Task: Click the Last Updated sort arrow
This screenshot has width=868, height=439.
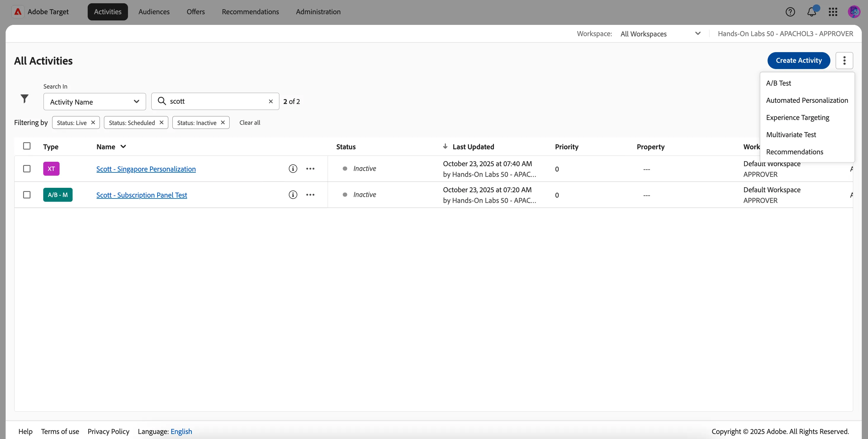Action: (x=445, y=146)
